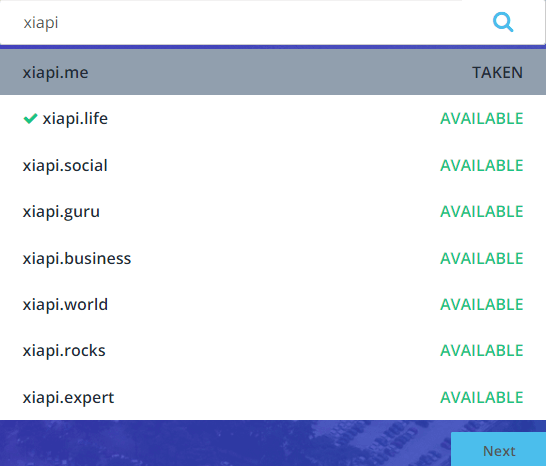Click the Next button
This screenshot has height=466, width=546.
tap(499, 450)
